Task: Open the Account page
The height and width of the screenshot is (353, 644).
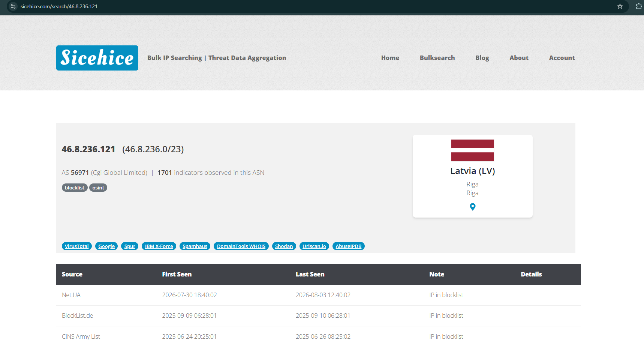Action: pos(562,58)
